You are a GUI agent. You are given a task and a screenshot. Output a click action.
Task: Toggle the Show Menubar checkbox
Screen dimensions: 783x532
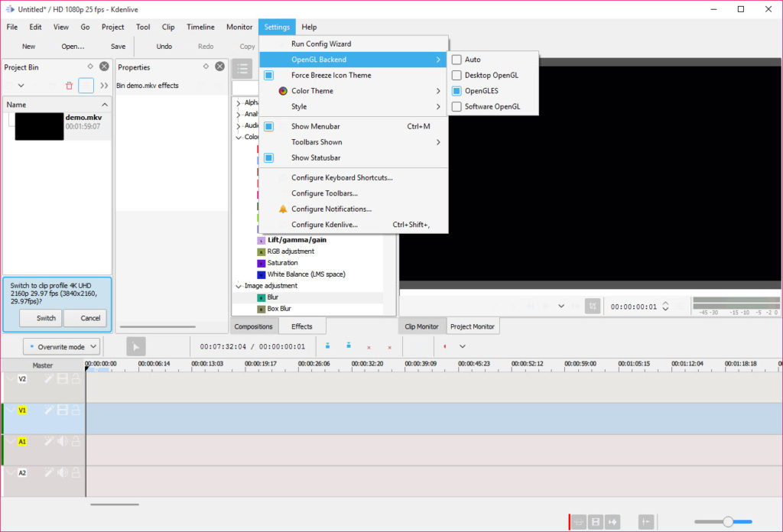pos(268,126)
